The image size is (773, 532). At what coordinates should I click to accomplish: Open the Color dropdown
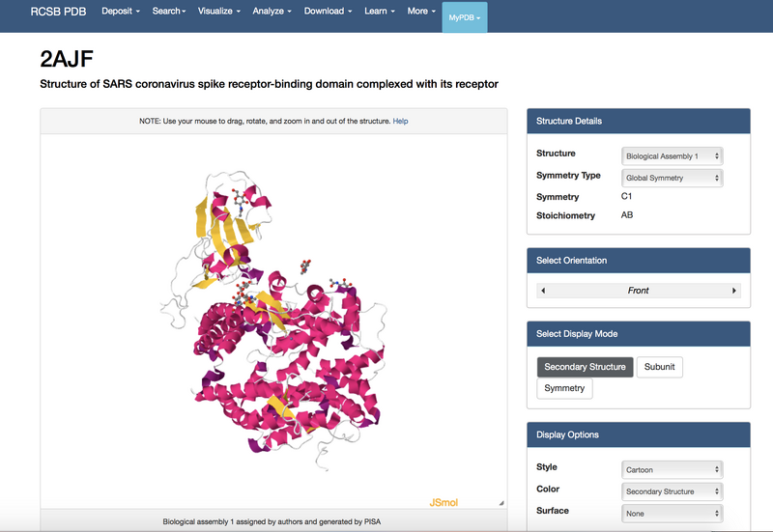(x=672, y=491)
